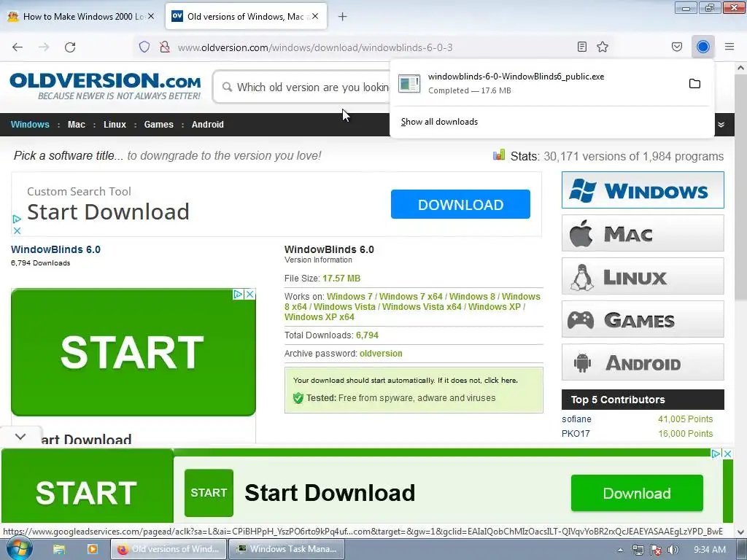Open the Windows sidebar category button

tap(643, 190)
